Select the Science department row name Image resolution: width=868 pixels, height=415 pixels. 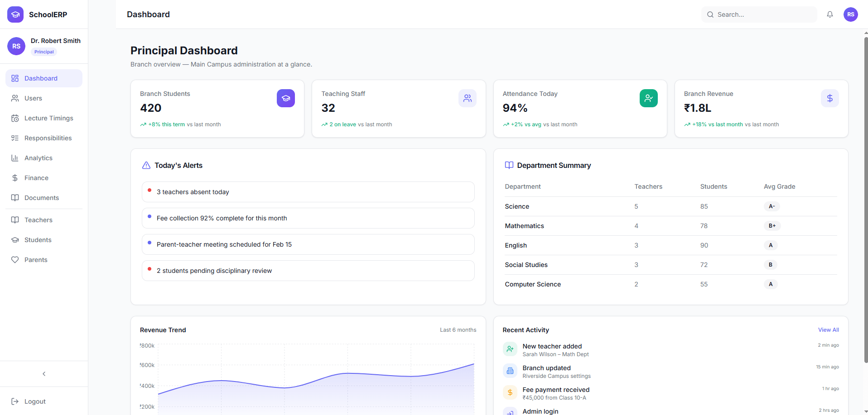click(517, 206)
